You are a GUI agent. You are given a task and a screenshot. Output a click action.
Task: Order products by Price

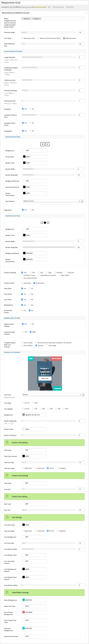tap(30, 273)
